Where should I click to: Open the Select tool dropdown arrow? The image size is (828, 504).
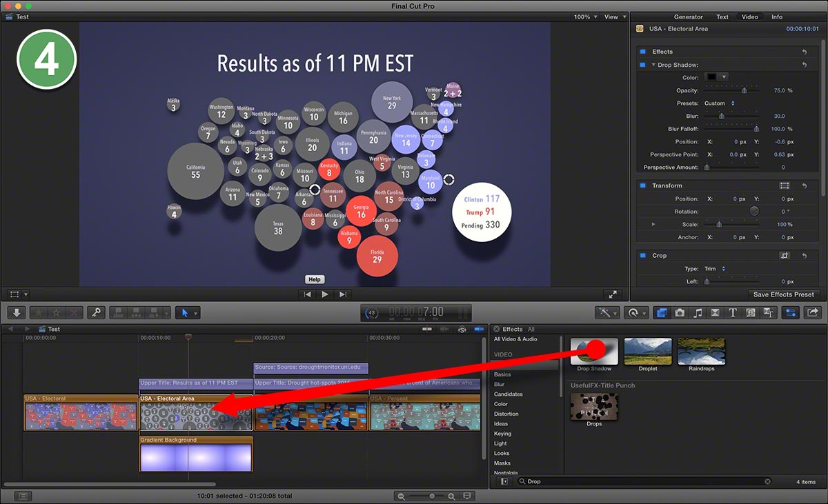(x=196, y=313)
